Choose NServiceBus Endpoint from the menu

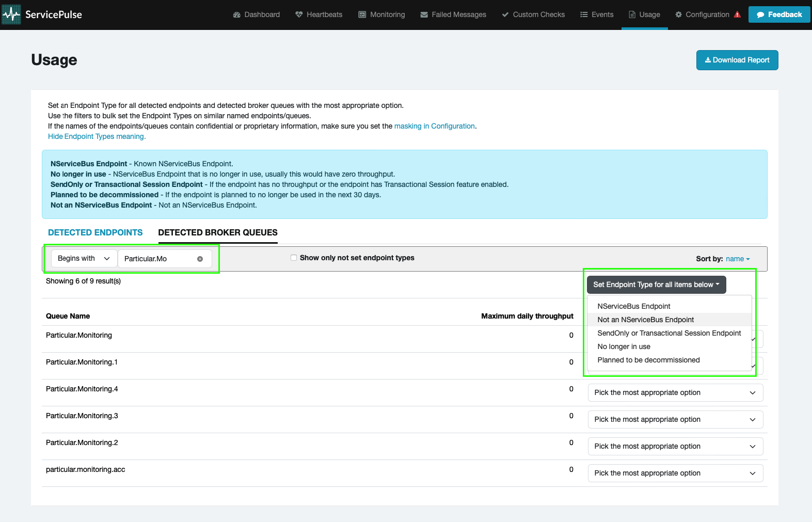(x=669, y=306)
